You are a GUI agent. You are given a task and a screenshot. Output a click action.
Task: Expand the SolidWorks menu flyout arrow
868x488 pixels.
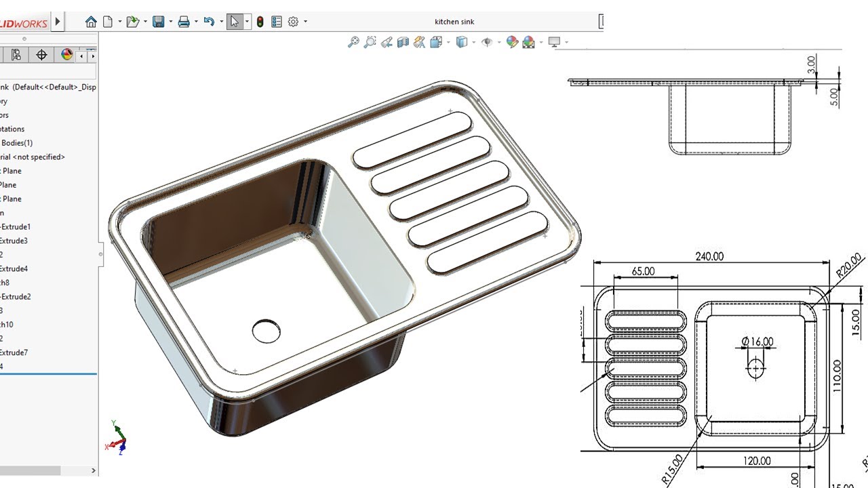click(x=58, y=22)
